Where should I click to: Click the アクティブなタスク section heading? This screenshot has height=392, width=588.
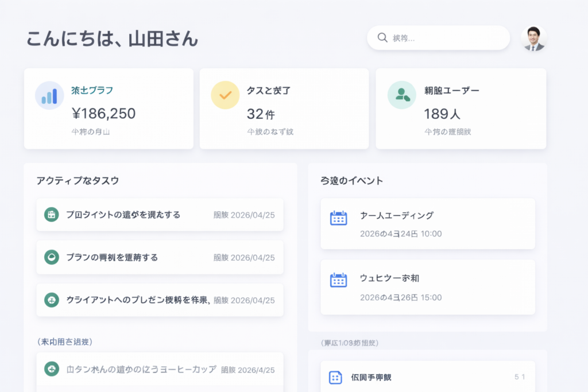pos(78,181)
